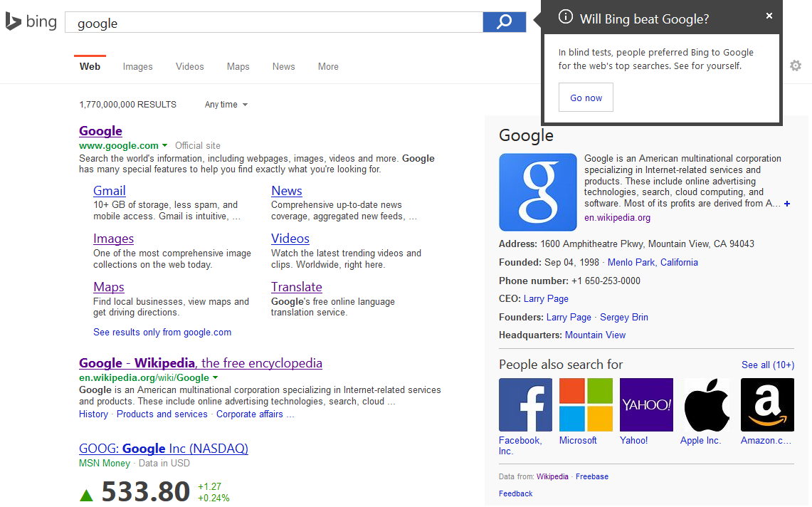Image resolution: width=812 pixels, height=507 pixels.
Task: Expand Google description with the plus sign
Action: click(x=786, y=204)
